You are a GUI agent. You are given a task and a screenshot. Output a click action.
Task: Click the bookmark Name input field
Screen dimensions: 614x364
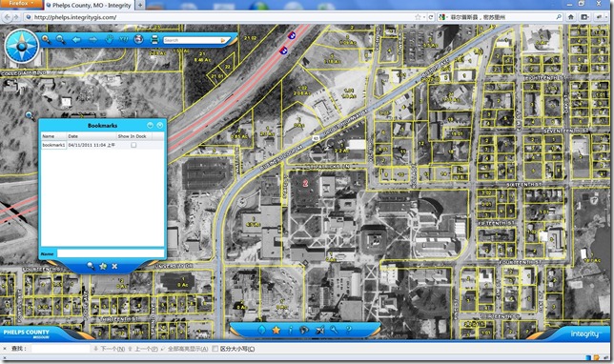pyautogui.click(x=111, y=253)
